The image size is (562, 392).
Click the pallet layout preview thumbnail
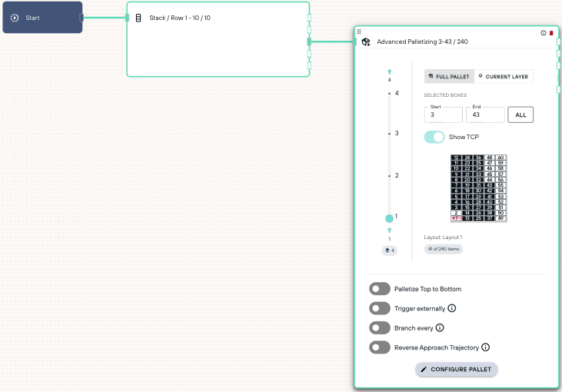point(478,188)
